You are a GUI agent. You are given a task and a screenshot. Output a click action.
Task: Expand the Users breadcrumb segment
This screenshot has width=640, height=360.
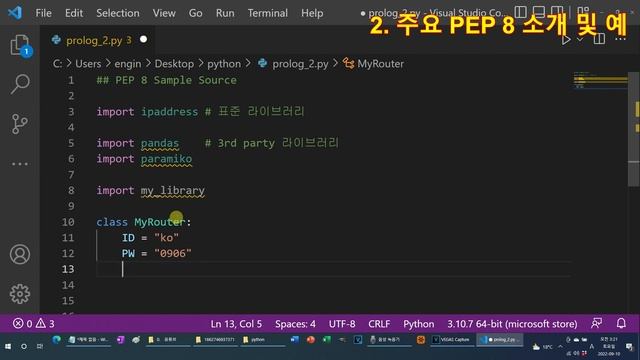click(88, 64)
